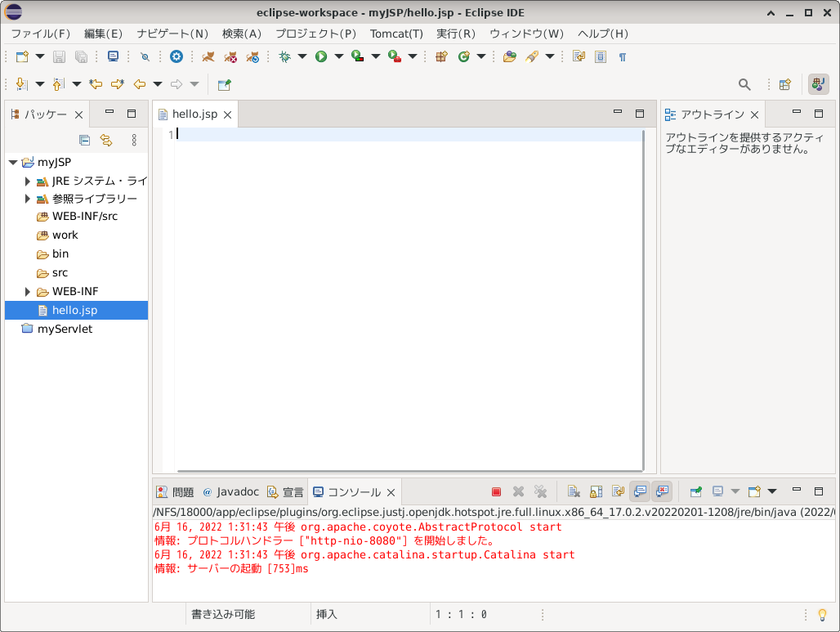Open the Tomcat menu
This screenshot has width=840, height=632.
(x=396, y=34)
